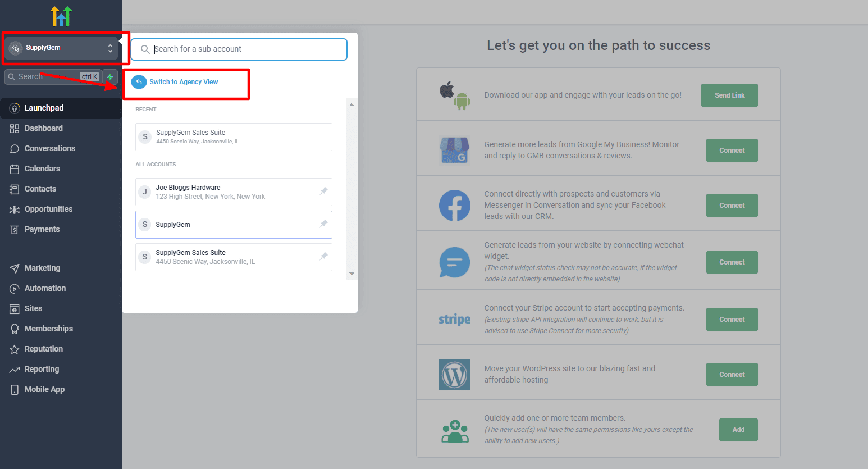Select recent account SupplyGem Sales Suite
Viewport: 868px width, 469px height.
coord(234,137)
